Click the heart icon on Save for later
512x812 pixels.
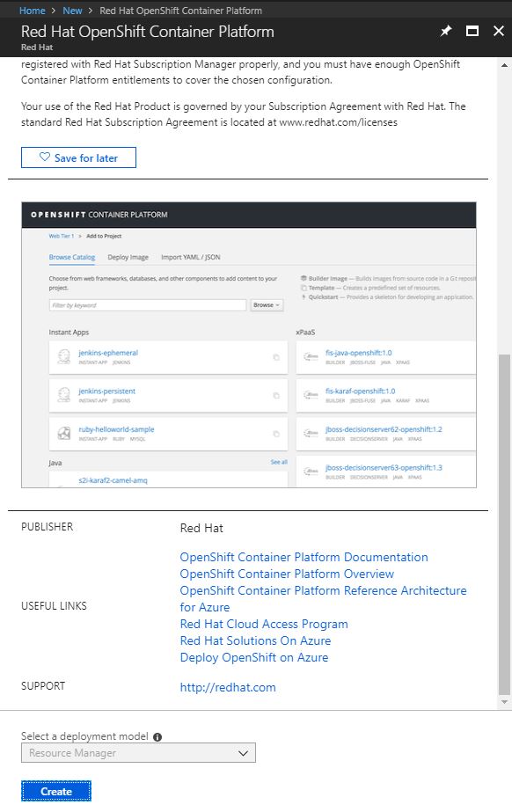45,157
